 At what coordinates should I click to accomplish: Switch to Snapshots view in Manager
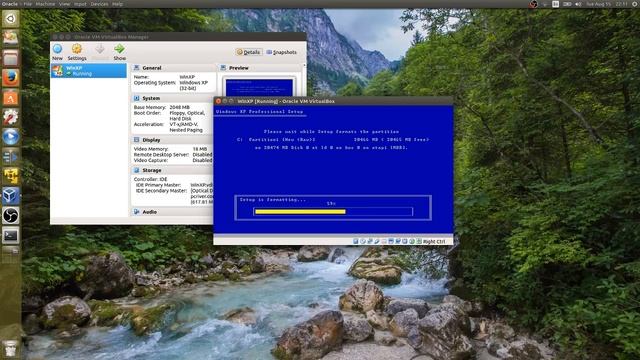281,52
